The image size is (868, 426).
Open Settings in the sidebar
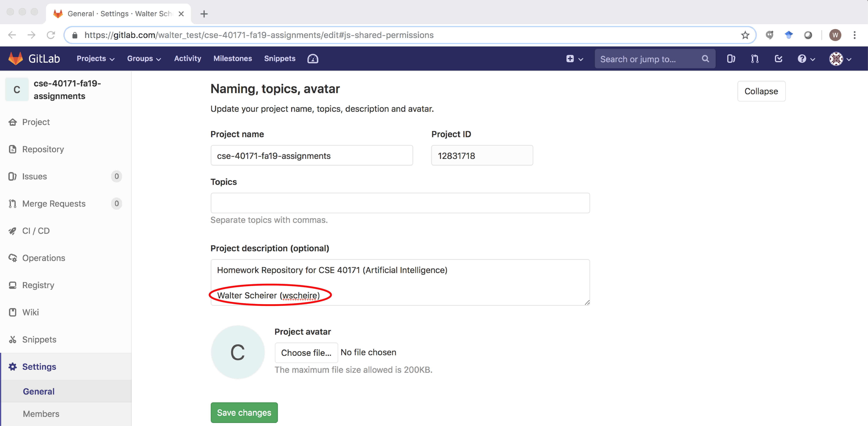click(x=65, y=367)
